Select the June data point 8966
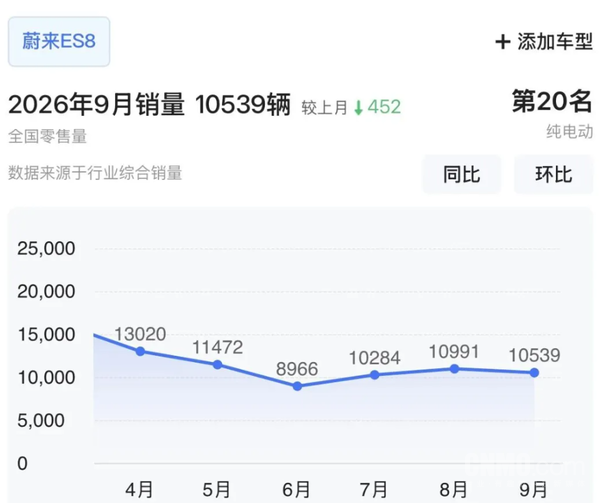Screen dimensions: 600x503 click(297, 386)
